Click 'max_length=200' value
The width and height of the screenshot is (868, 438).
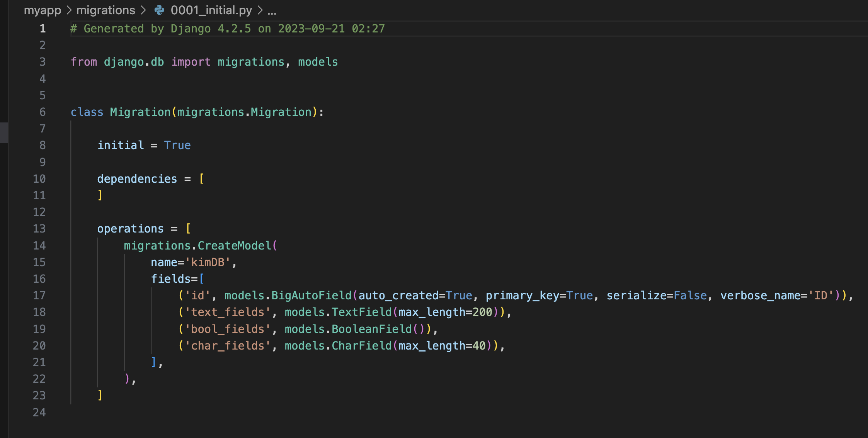[x=445, y=312]
